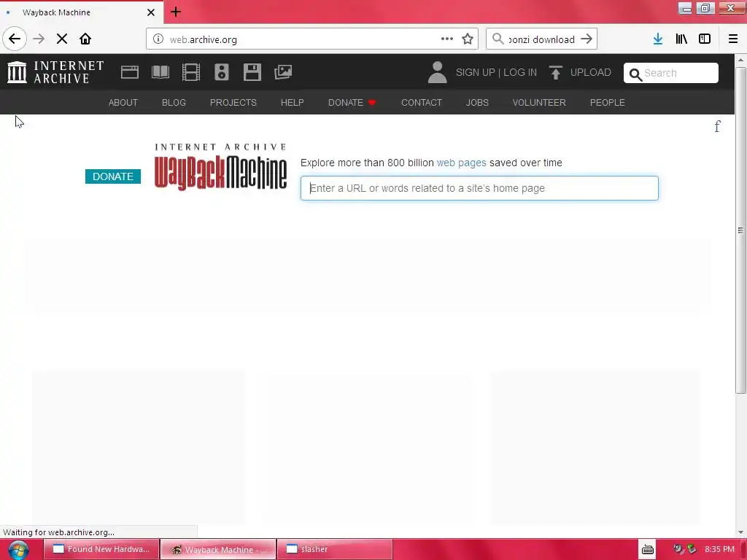Image resolution: width=747 pixels, height=560 pixels.
Task: Follow the web pages link
Action: [461, 163]
